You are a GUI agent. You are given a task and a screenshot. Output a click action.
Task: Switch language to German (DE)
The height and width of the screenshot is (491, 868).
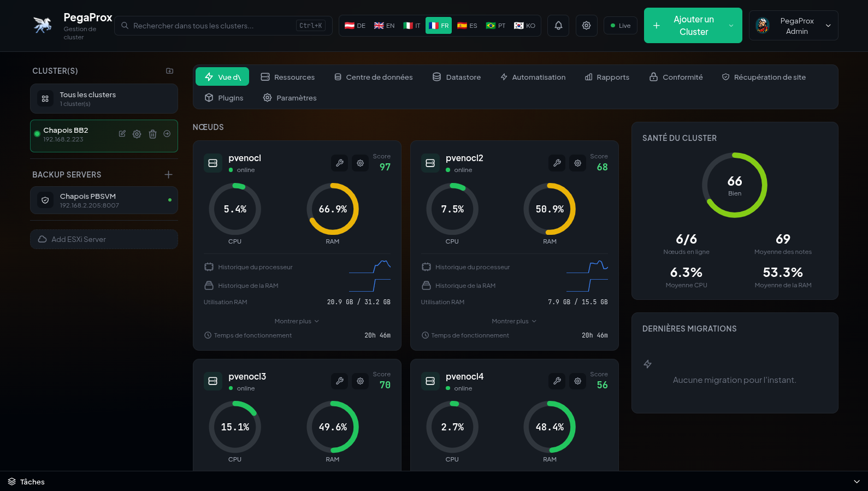(355, 26)
